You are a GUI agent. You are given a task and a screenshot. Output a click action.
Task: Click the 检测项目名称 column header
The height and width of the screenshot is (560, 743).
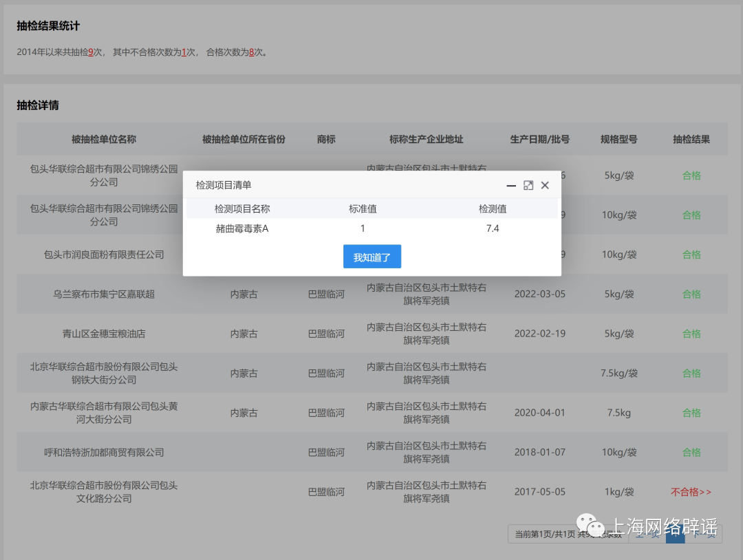point(241,208)
